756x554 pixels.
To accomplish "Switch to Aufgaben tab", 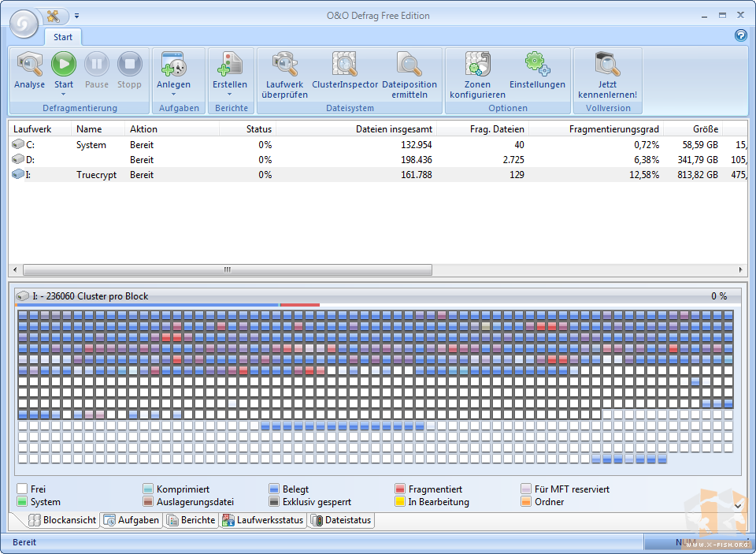I will pyautogui.click(x=132, y=520).
